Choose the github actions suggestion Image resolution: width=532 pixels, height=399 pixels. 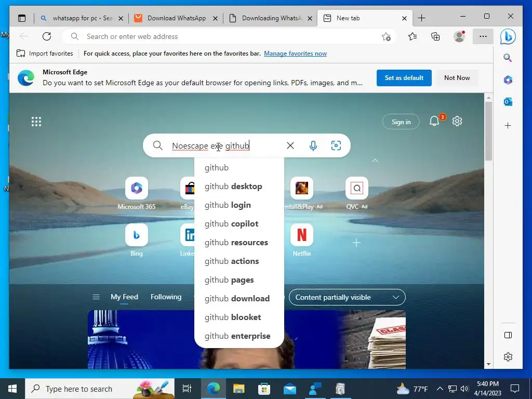239,261
